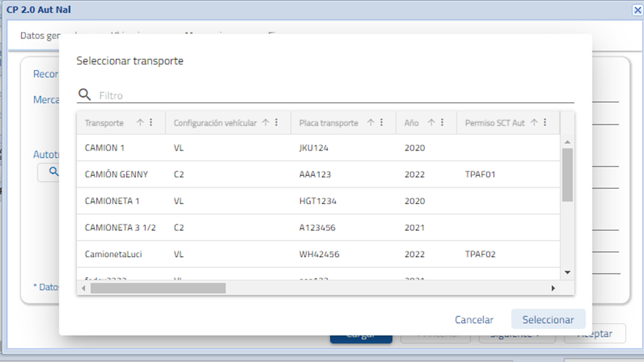Open Permiso SCT Aut column menu
This screenshot has width=644, height=362.
coord(545,123)
